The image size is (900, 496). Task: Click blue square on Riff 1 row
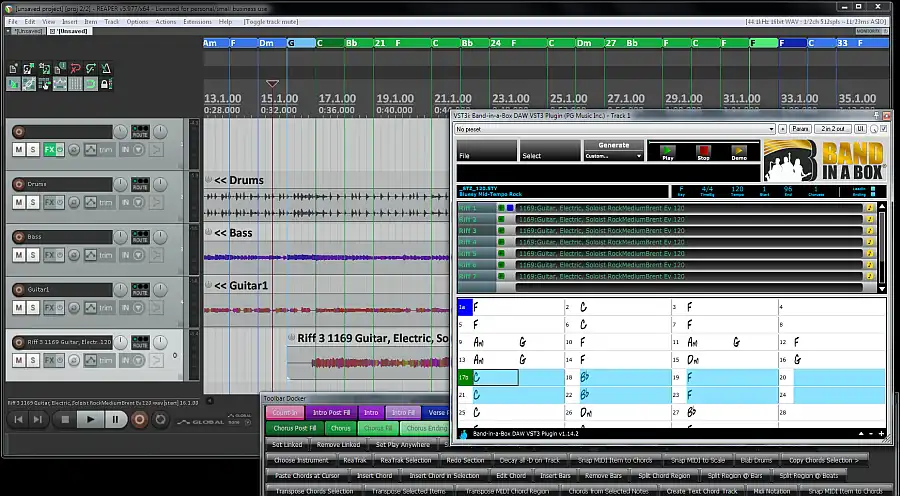click(510, 208)
